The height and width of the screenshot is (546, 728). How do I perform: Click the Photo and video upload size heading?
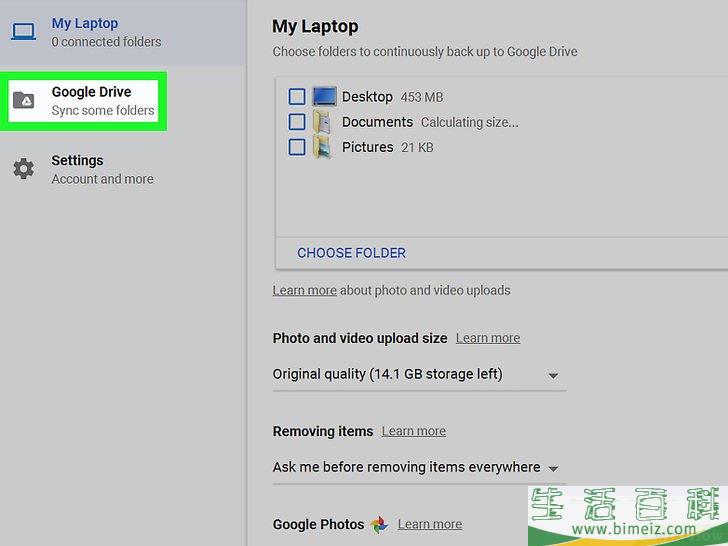click(x=360, y=338)
